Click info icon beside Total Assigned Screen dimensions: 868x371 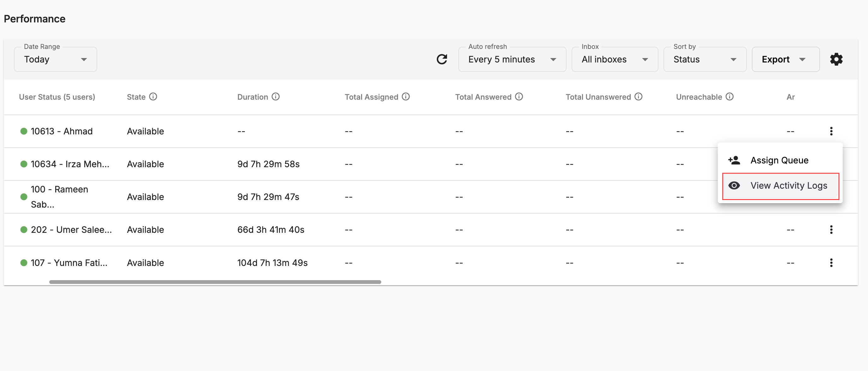click(406, 97)
